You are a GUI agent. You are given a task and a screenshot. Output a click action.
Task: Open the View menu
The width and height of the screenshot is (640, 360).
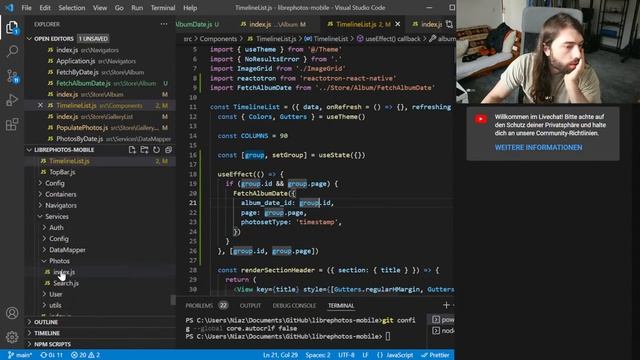[x=100, y=7]
